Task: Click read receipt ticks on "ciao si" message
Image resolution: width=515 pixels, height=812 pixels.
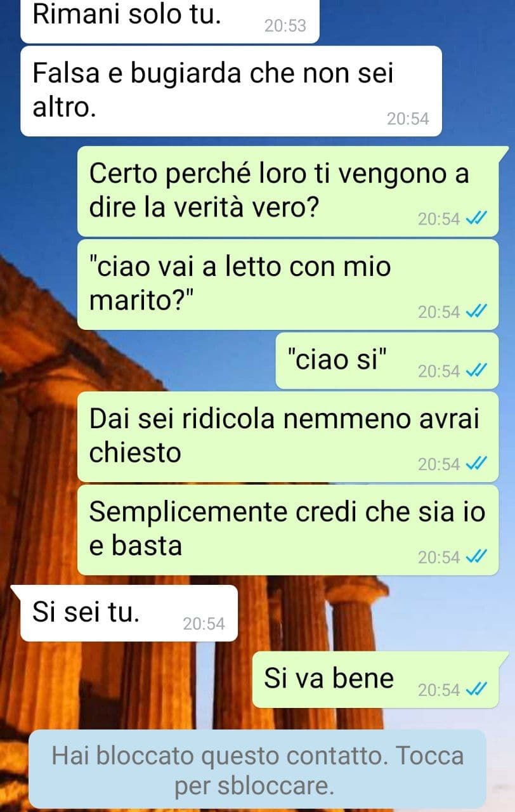Action: coord(476,371)
